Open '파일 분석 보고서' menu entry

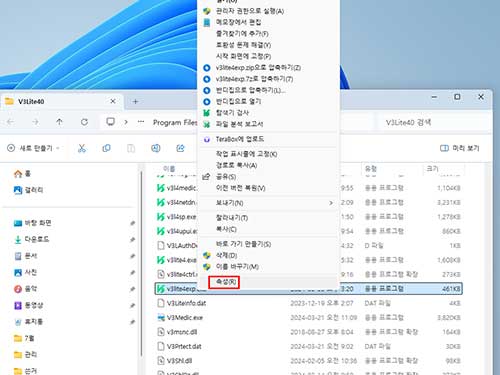(x=239, y=124)
